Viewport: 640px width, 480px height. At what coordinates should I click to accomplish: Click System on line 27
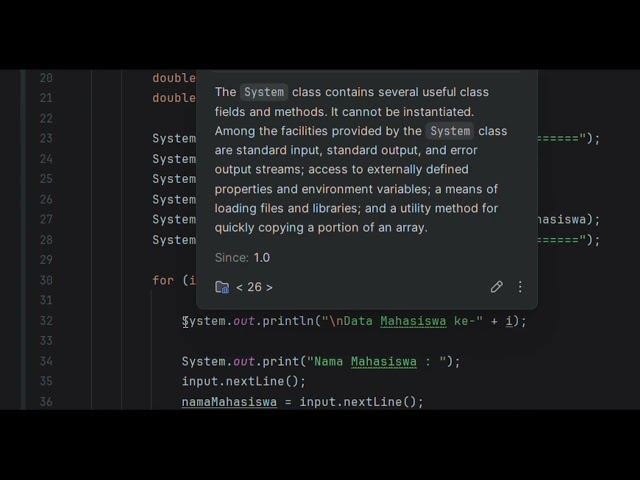pos(174,220)
